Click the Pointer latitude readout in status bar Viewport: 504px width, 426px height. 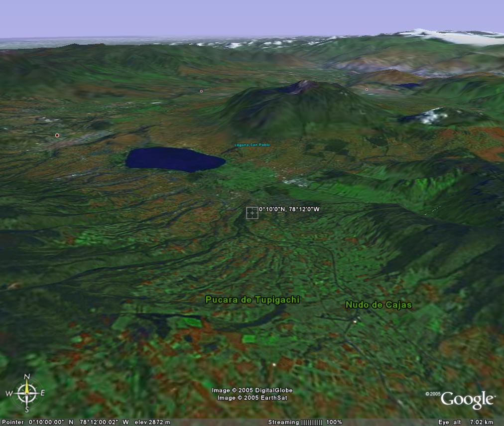(46, 422)
